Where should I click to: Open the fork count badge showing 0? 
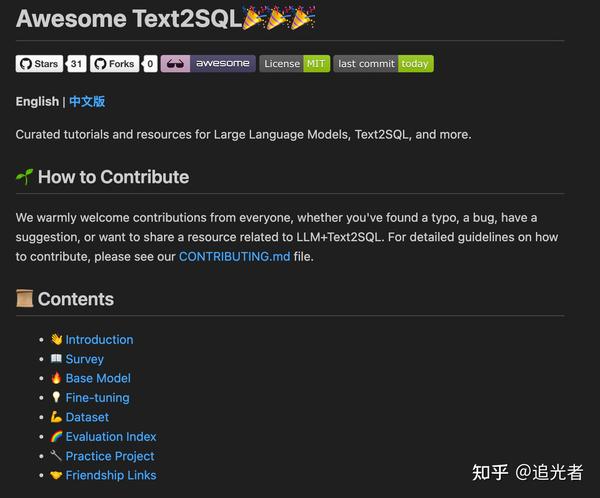(150, 64)
